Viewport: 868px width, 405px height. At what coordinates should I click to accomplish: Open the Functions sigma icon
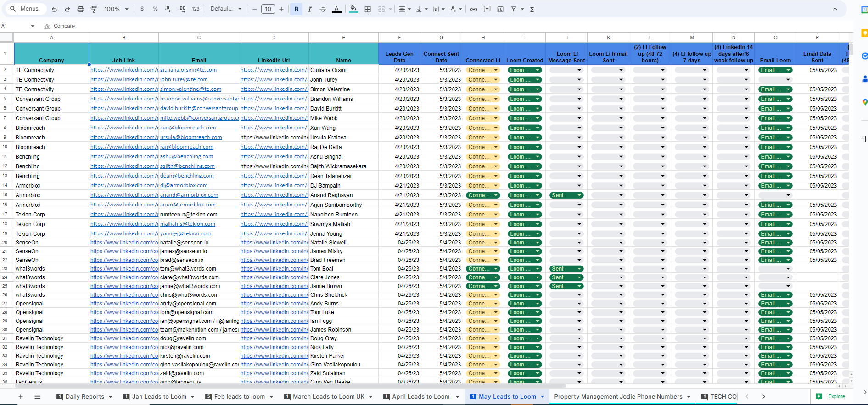click(x=532, y=9)
